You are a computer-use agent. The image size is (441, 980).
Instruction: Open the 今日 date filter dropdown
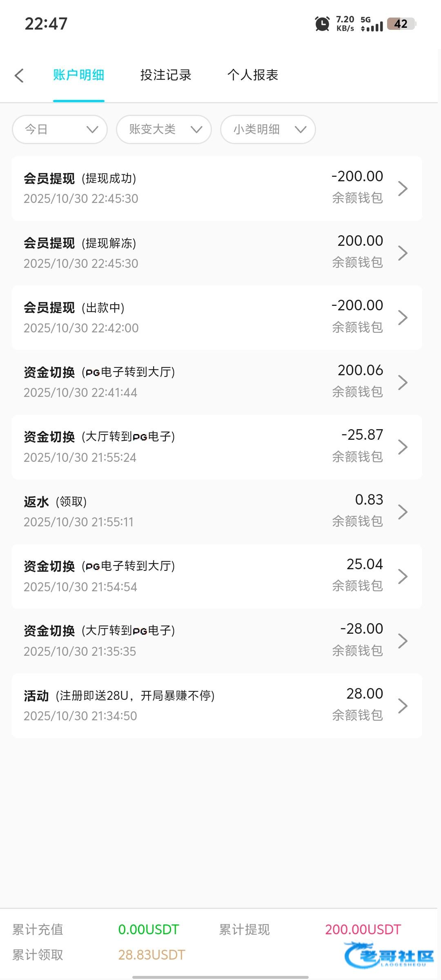point(60,129)
